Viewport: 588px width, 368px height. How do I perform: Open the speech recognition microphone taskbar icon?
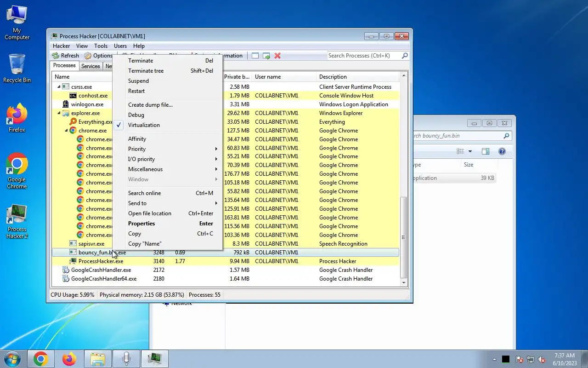(x=126, y=359)
